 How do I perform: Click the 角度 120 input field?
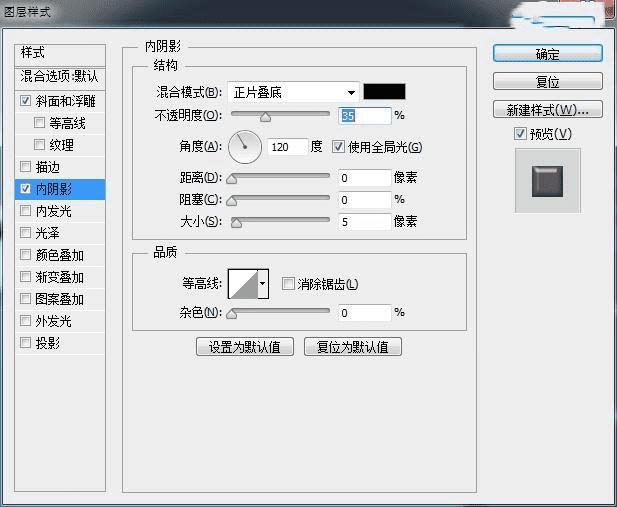click(x=288, y=147)
